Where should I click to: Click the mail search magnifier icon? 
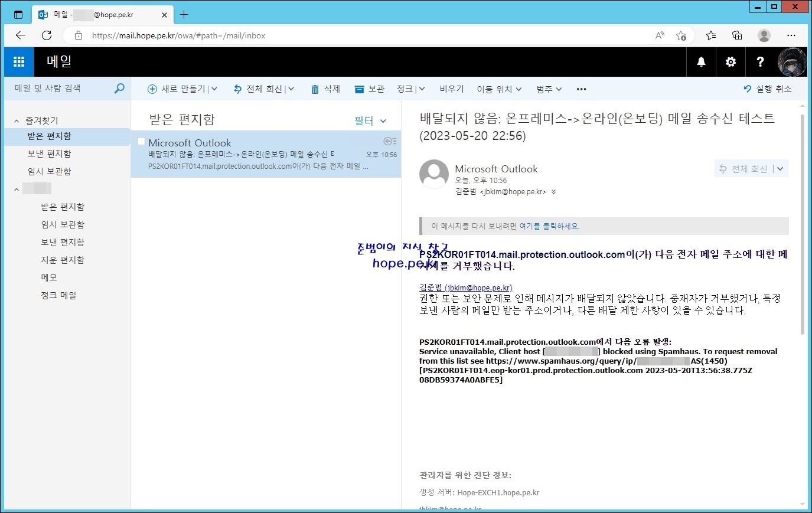[x=119, y=89]
